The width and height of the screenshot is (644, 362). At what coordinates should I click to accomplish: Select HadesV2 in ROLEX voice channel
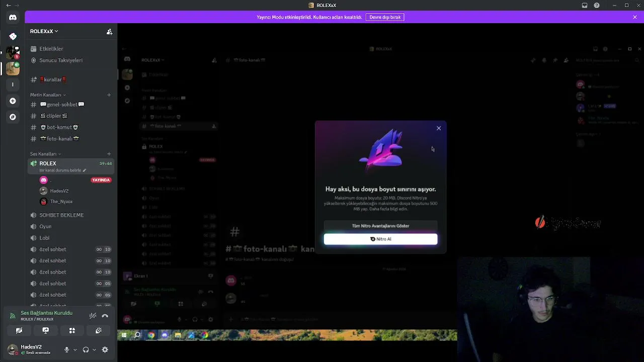point(75,191)
